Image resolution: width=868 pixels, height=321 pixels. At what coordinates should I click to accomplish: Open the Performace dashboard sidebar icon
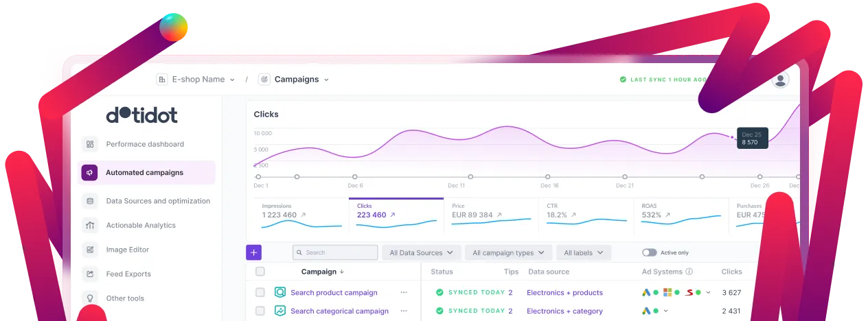pos(89,144)
